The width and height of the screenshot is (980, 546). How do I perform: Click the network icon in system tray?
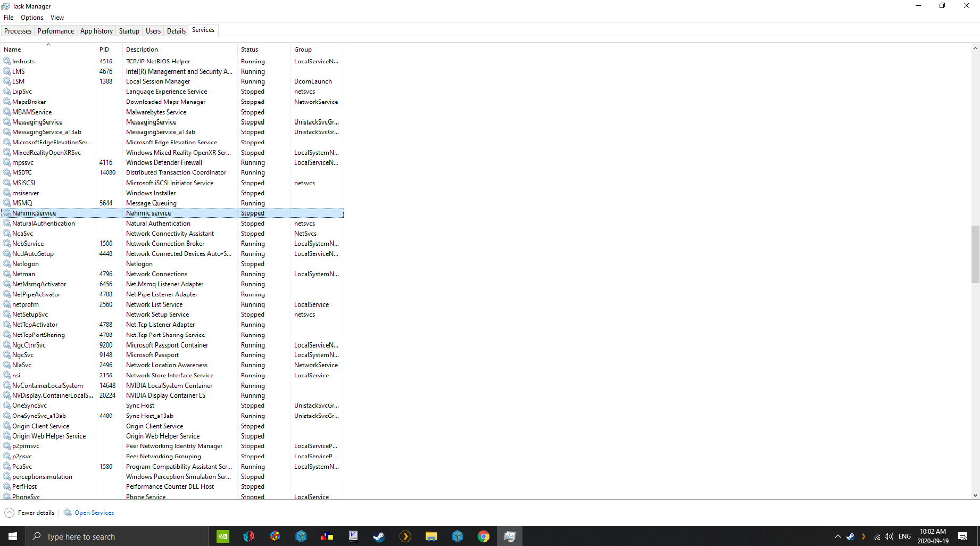pos(877,536)
